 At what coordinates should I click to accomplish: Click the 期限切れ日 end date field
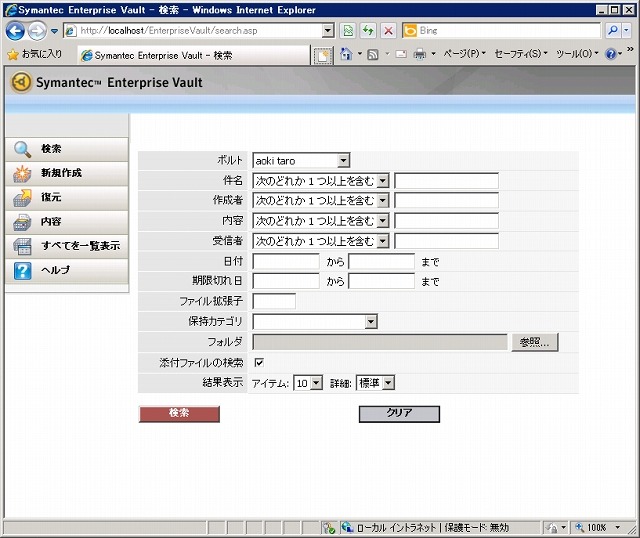tap(382, 281)
